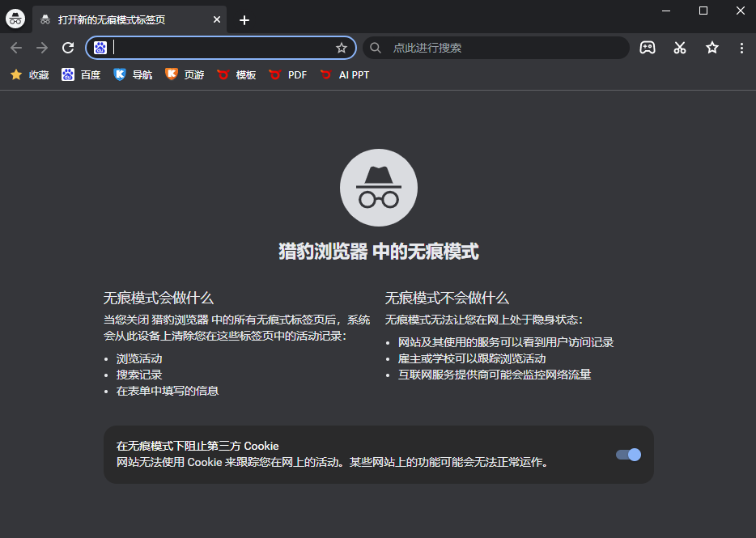Click 在无痕模式下阻止第三方 Cookie label
756x538 pixels.
pyautogui.click(x=197, y=446)
